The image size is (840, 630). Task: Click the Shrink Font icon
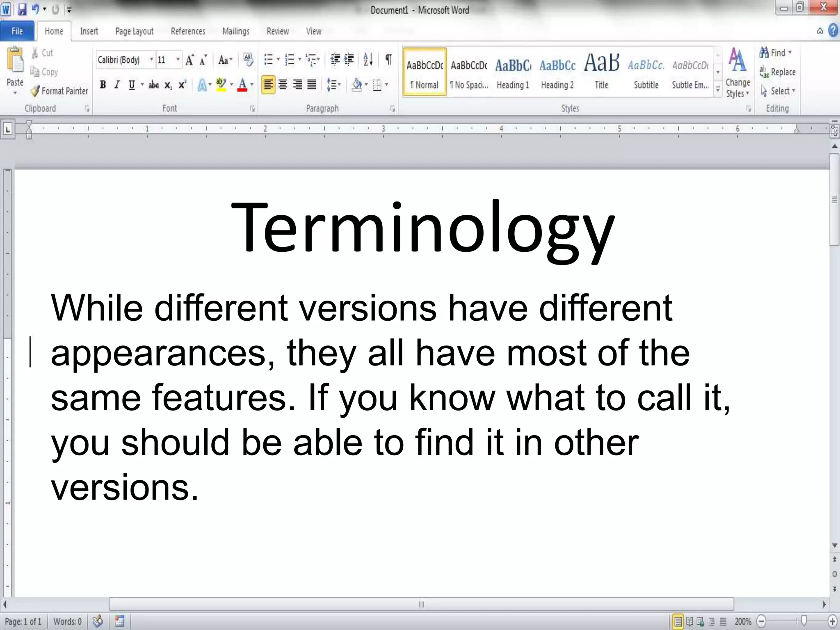(x=203, y=60)
